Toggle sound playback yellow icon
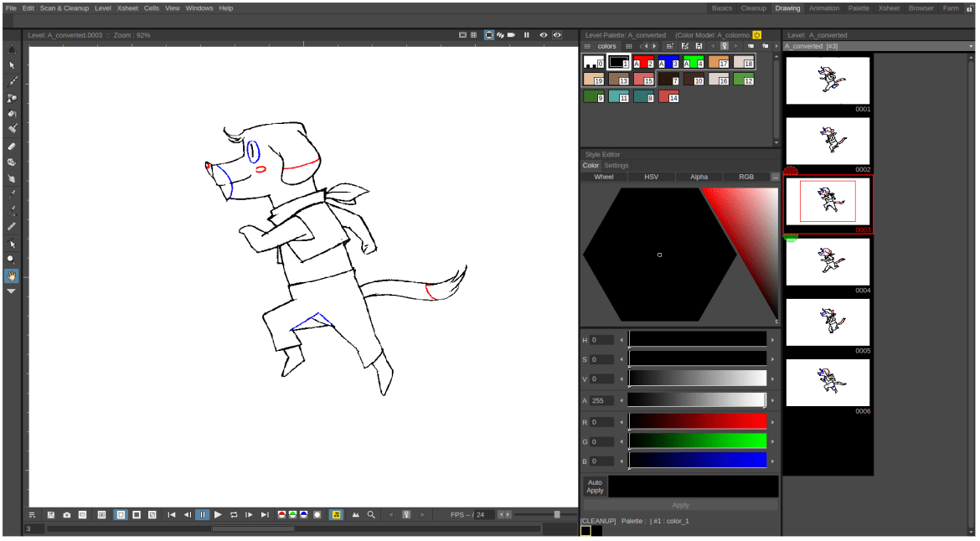The image size is (980, 541). 336,515
